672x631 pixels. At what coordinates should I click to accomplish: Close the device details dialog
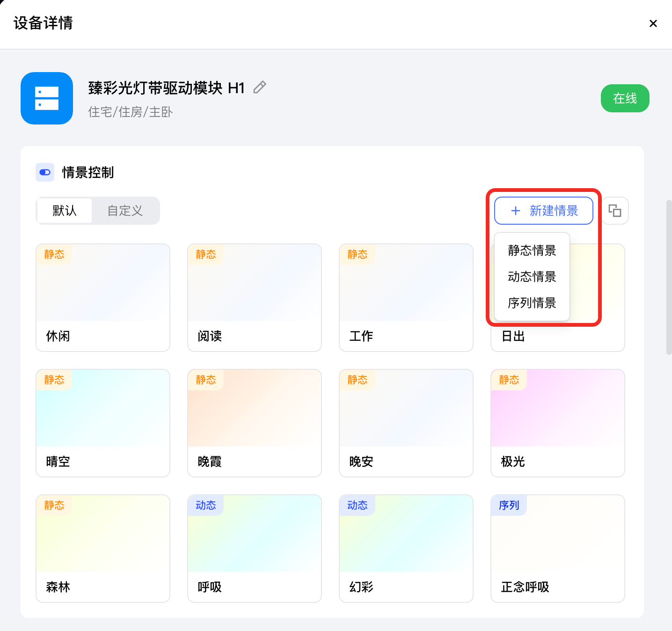click(653, 23)
